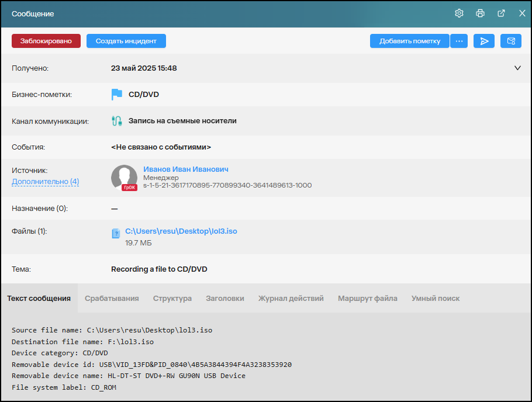The height and width of the screenshot is (402, 532).
Task: Switch to the 'Срабатывания' tab
Action: (x=112, y=299)
